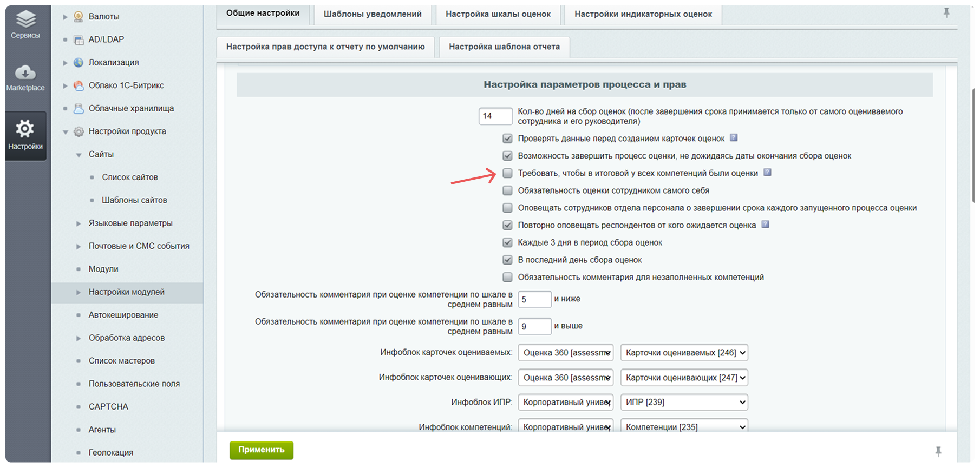Open the Сервисы section icon

(x=25, y=20)
